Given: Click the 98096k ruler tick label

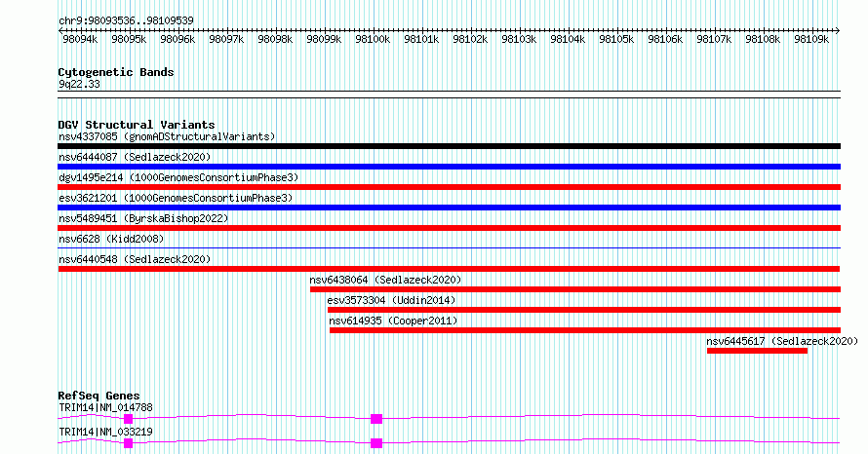Looking at the screenshot, I should click(178, 39).
